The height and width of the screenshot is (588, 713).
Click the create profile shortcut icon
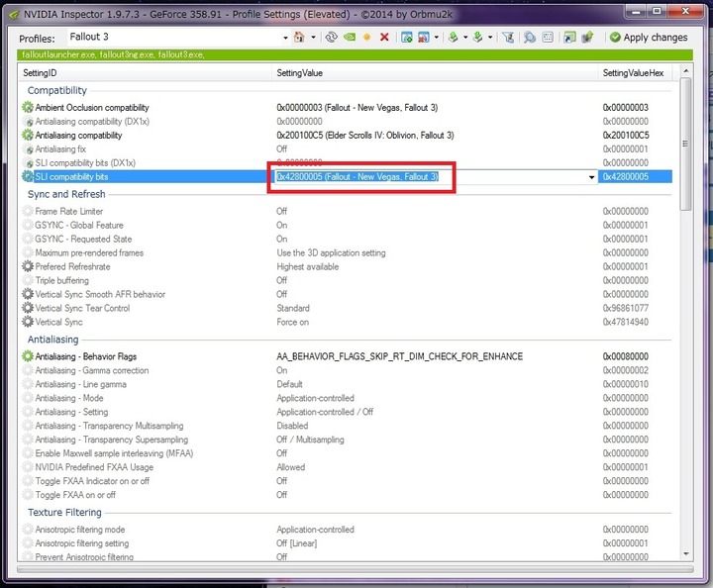569,38
